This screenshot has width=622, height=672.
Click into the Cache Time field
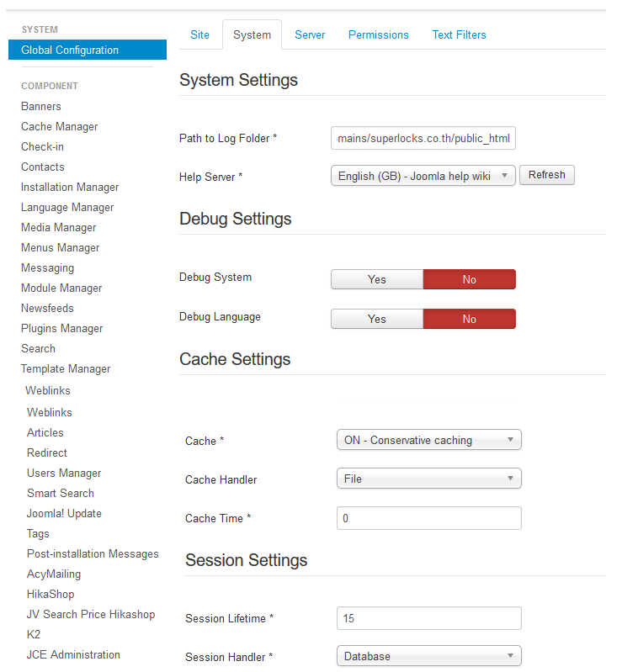coord(429,518)
